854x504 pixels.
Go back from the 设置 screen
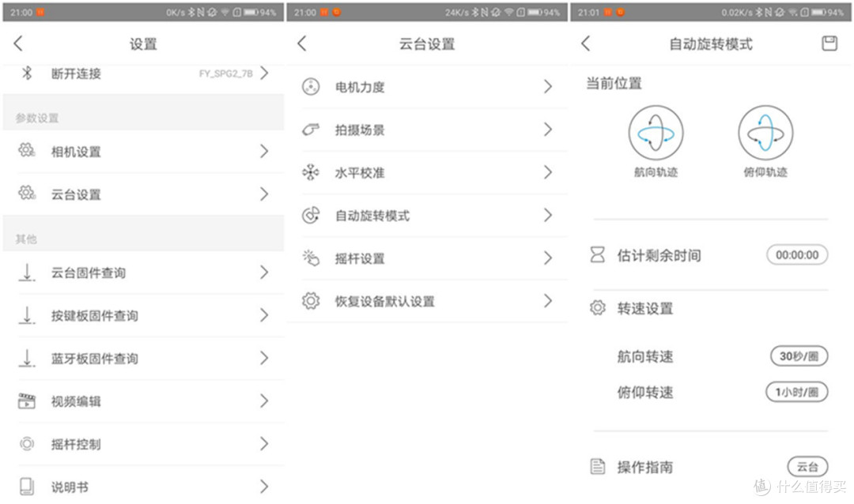[x=18, y=43]
